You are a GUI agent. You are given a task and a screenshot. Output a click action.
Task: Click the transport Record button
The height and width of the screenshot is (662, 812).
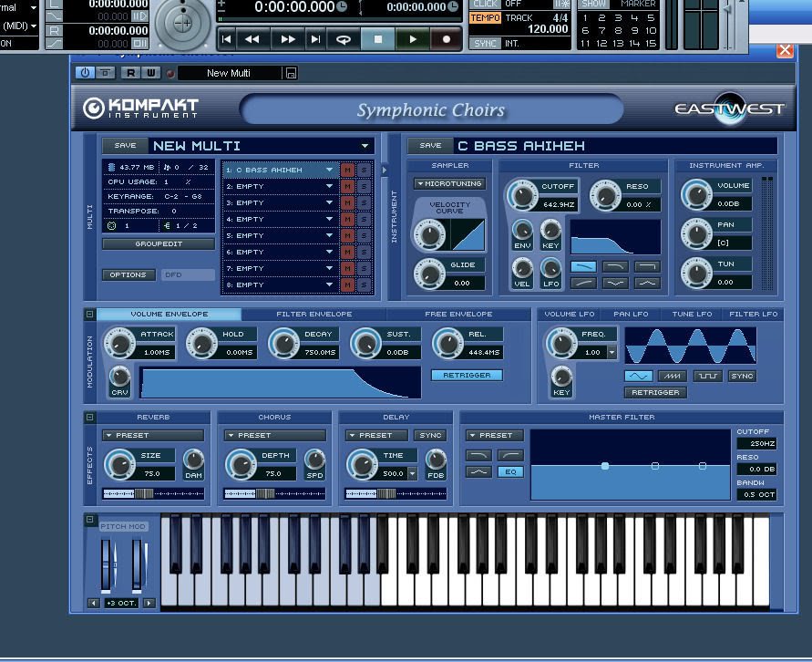coord(446,39)
